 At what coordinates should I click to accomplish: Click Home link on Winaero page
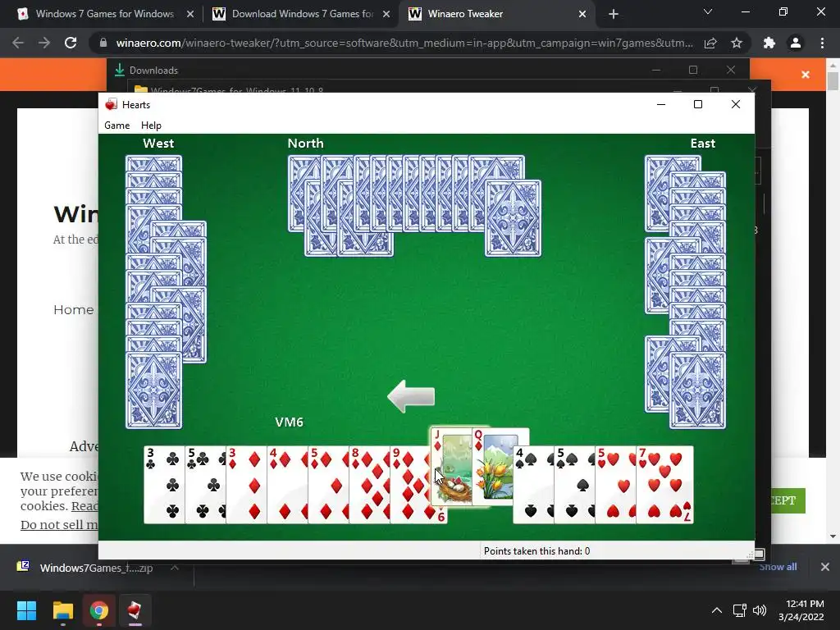[73, 309]
